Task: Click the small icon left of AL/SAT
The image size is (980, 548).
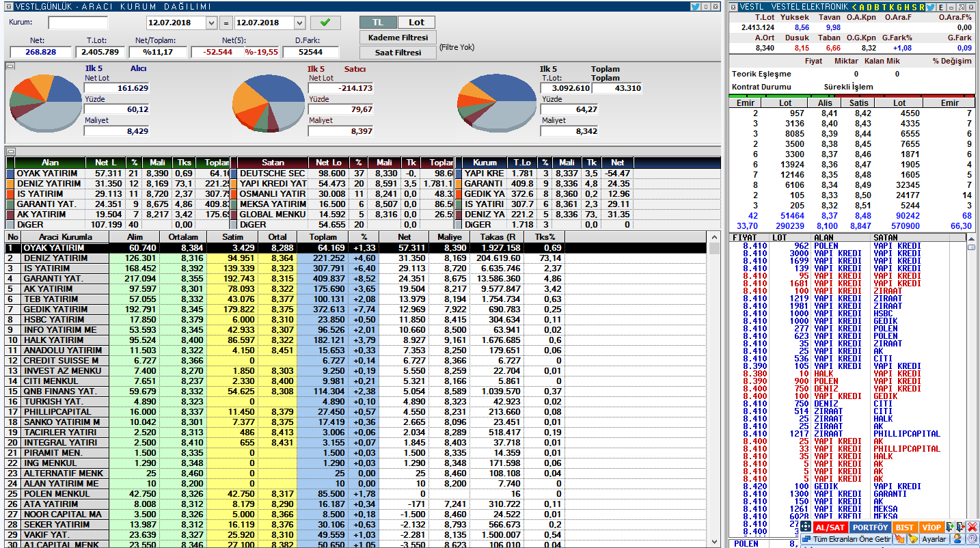Action: [x=806, y=527]
